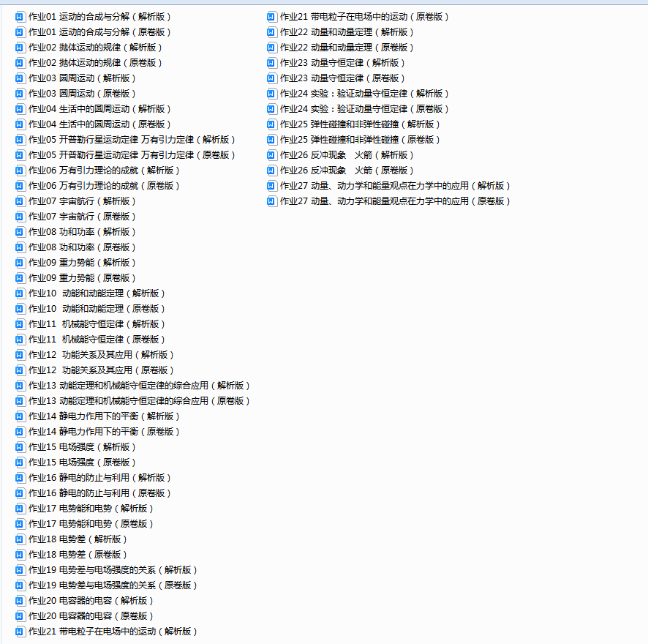This screenshot has height=644, width=648.
Task: Select file 作业02 抛体运动的规律（解析版）
Action: click(95, 47)
